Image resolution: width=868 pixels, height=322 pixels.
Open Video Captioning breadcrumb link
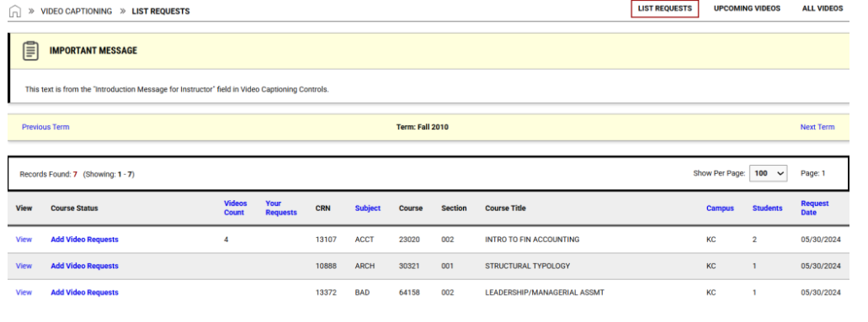click(x=77, y=11)
